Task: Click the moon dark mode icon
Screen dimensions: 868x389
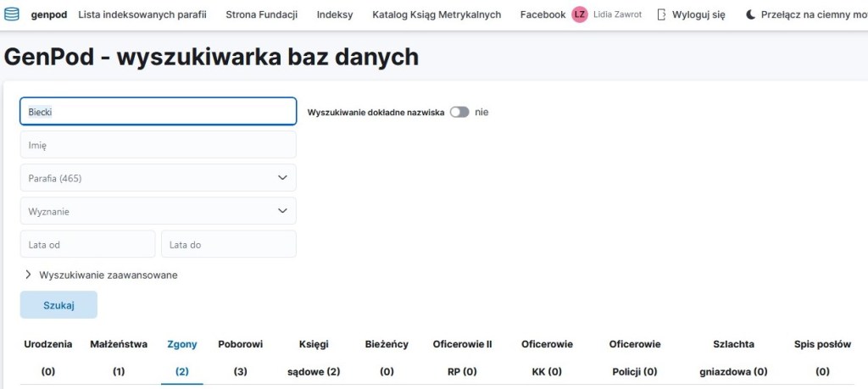Action: coord(750,14)
